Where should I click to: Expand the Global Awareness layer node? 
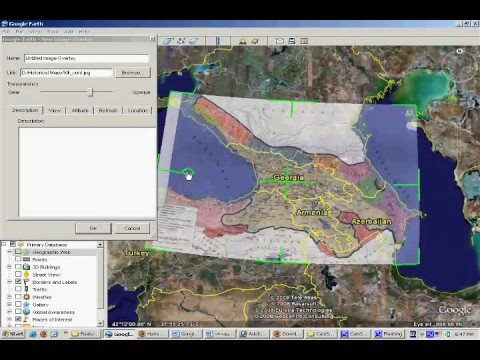(9, 312)
